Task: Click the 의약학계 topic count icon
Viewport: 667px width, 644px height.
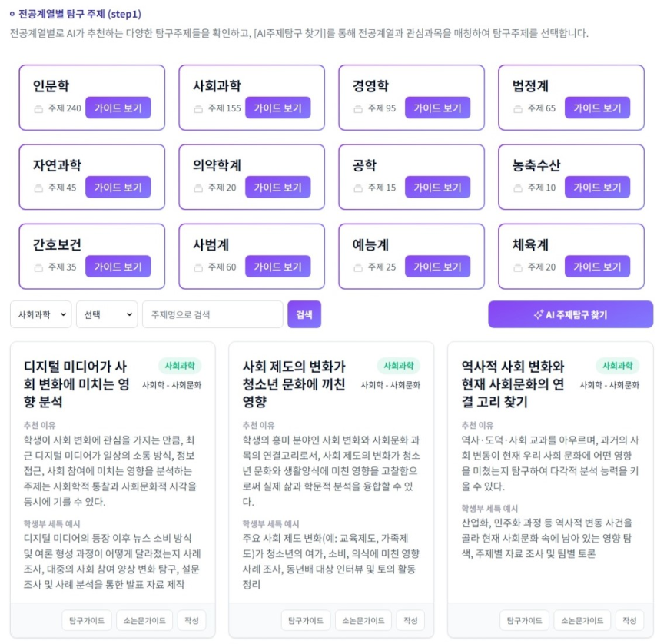Action: click(x=198, y=188)
